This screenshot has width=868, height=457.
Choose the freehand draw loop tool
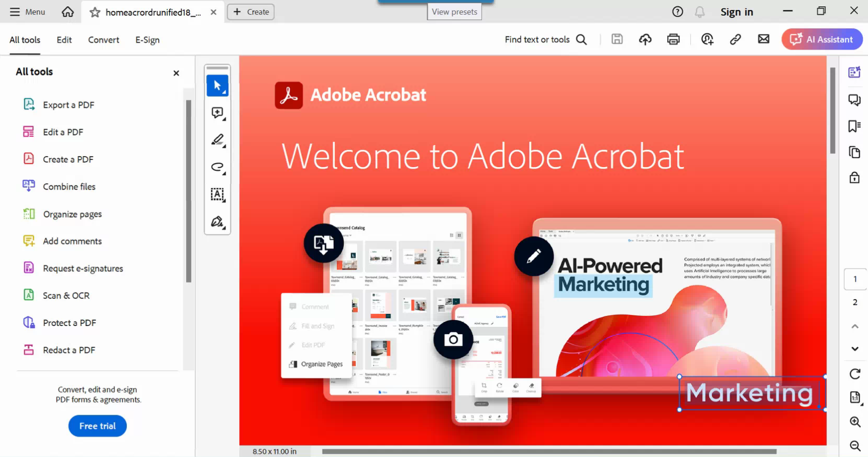(217, 167)
